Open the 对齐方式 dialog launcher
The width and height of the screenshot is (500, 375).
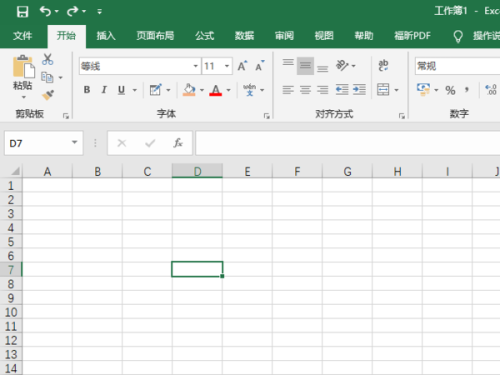coord(402,116)
